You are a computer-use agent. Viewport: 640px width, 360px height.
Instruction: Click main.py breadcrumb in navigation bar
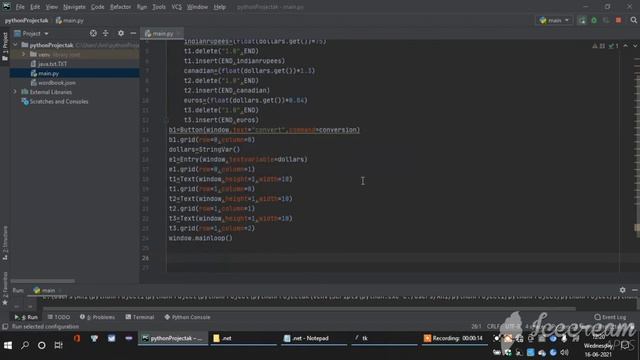(x=70, y=20)
